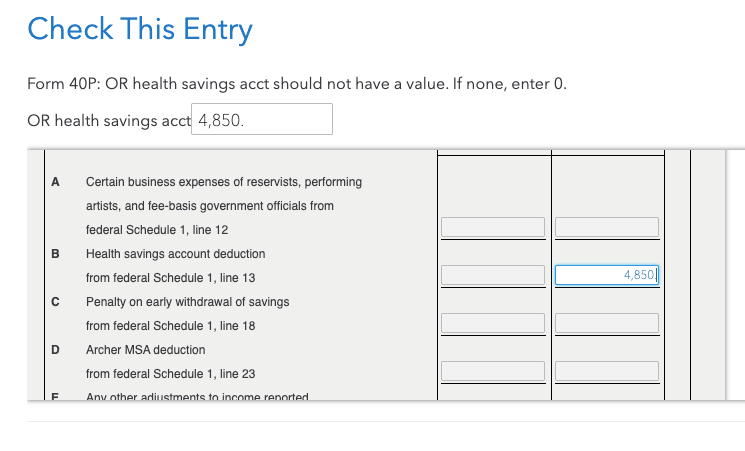Click row letter C in the form
This screenshot has width=745, height=451.
coord(56,302)
